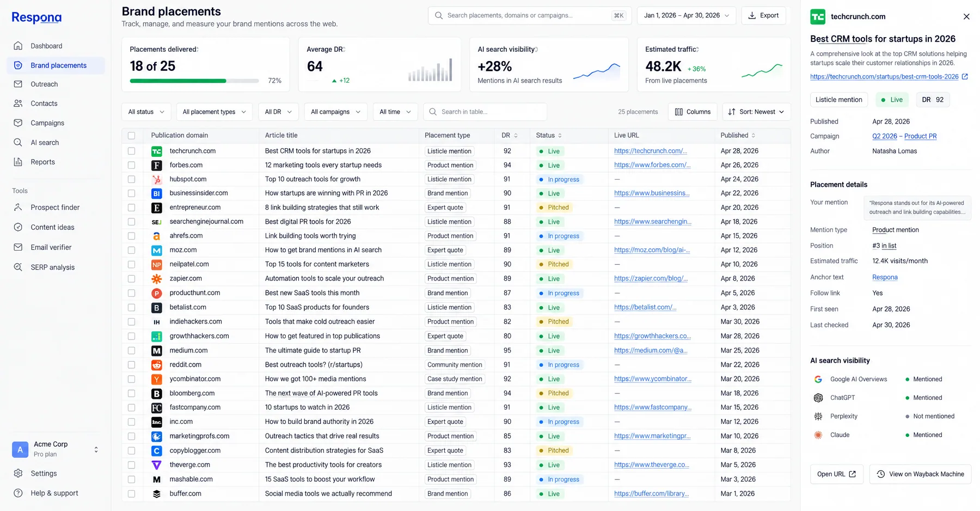
Task: Click the Perplexity icon in AI search visibility
Action: (818, 416)
